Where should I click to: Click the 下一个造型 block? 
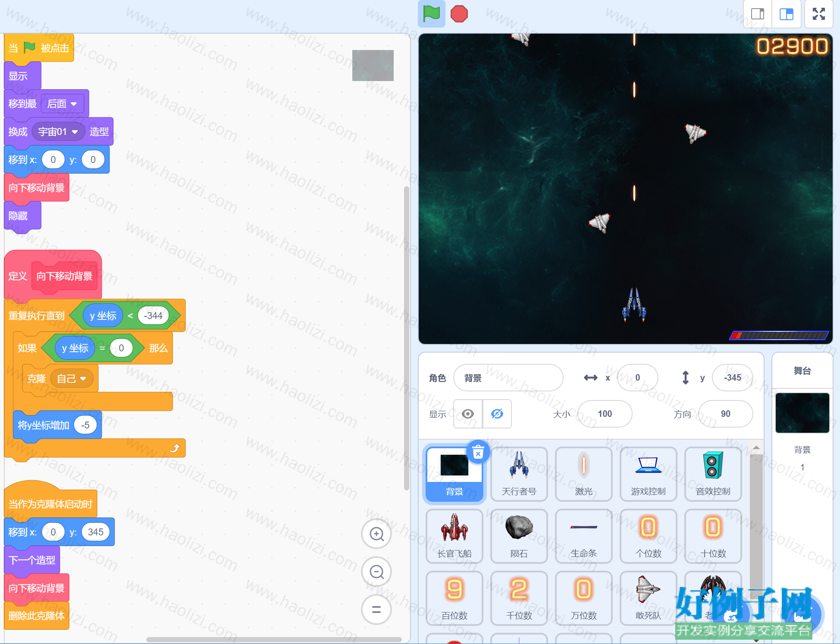pyautogui.click(x=32, y=560)
